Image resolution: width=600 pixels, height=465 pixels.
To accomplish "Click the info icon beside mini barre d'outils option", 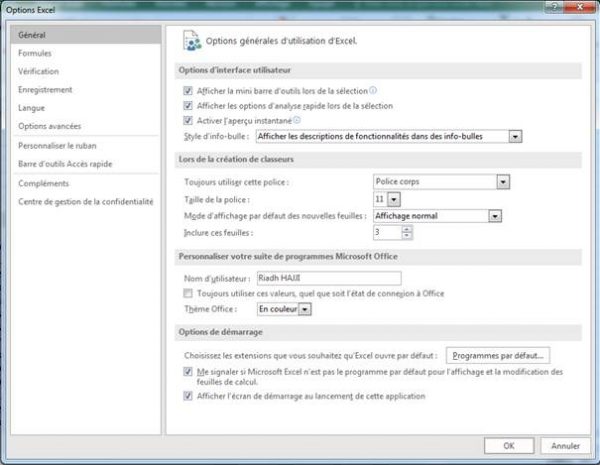I will pyautogui.click(x=374, y=90).
